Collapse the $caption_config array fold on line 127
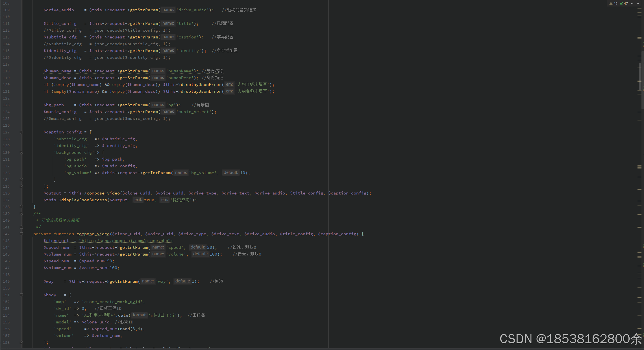This screenshot has width=644, height=350. (21, 132)
